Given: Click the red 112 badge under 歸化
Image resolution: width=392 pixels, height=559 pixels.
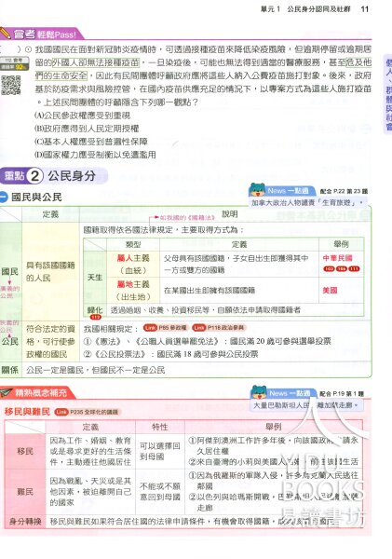Looking at the screenshot, I should (x=96, y=317).
